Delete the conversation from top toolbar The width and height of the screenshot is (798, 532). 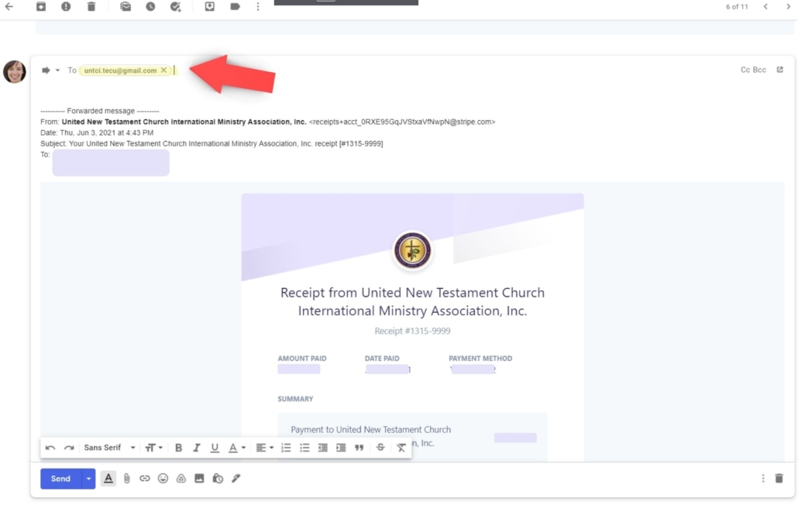coord(91,7)
